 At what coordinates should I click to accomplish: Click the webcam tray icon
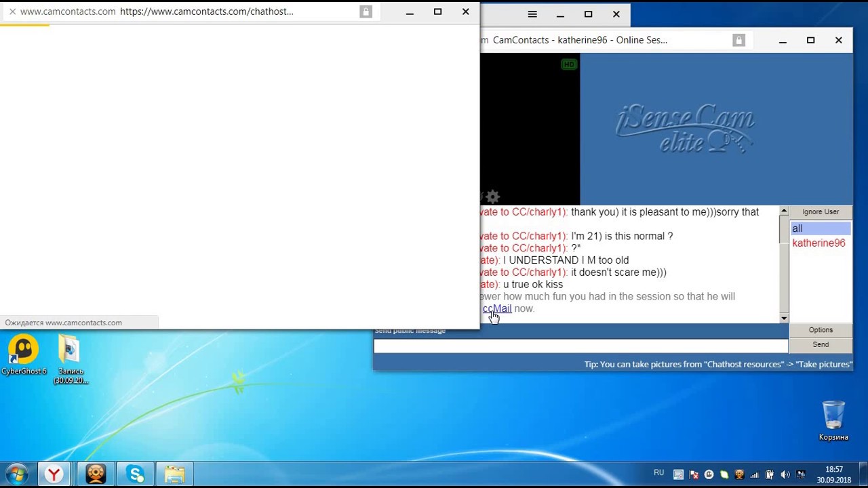(739, 474)
